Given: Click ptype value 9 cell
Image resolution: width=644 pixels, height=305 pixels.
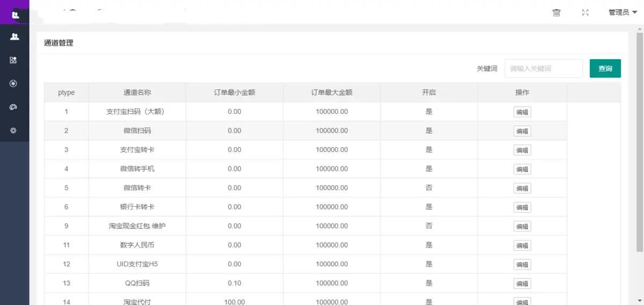Looking at the screenshot, I should point(67,226).
